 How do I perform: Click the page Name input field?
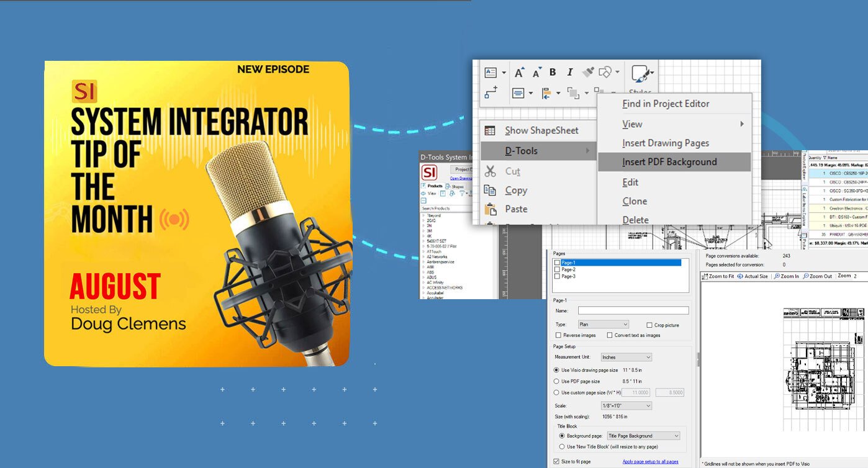coord(633,310)
